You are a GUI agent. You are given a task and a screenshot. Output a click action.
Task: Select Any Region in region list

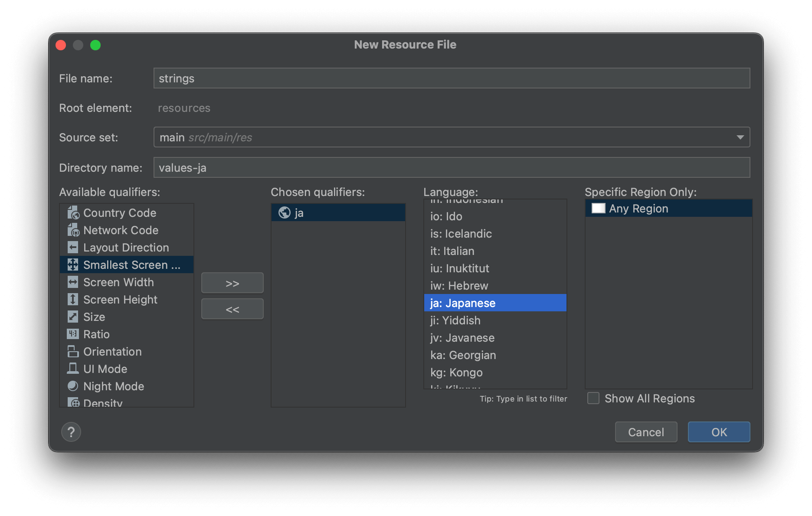coord(668,209)
